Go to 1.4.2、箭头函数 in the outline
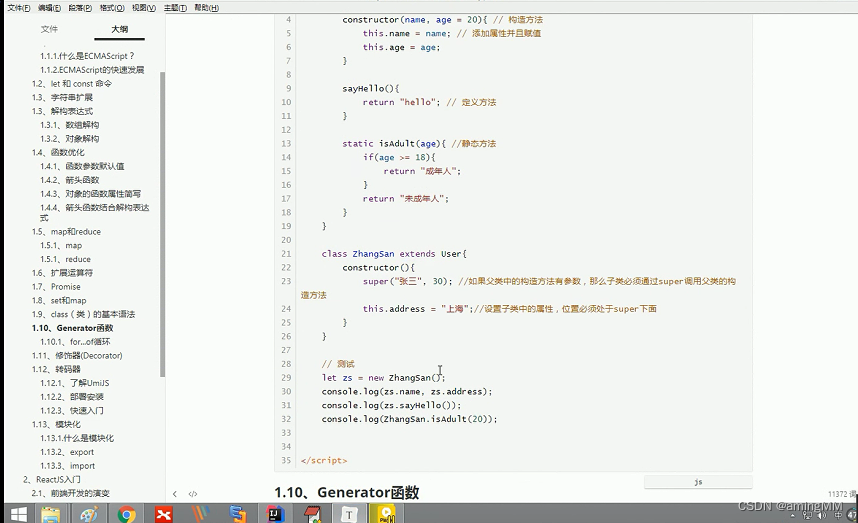 point(69,180)
